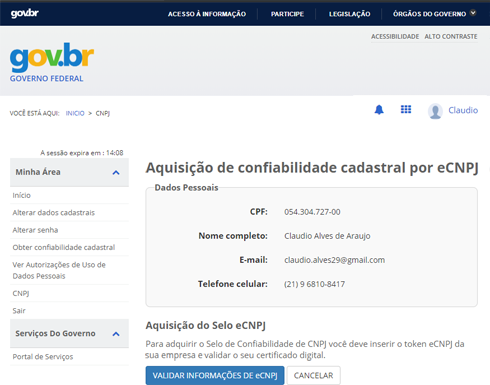
Task: Open the notifications bell icon
Action: pyautogui.click(x=379, y=110)
